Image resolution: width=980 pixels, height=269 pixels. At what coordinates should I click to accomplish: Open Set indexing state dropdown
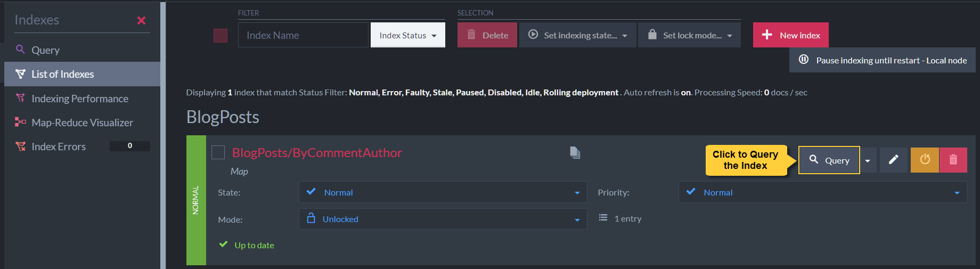578,35
